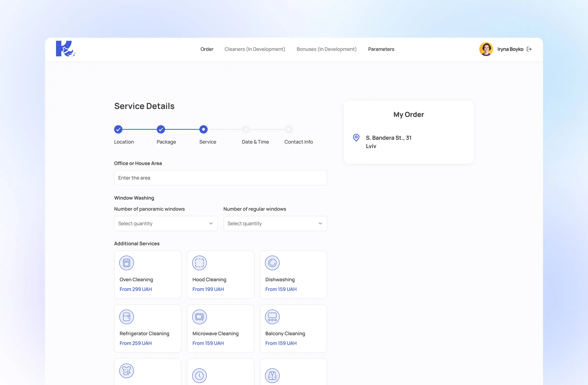Go to the Parameters menu item
588x385 pixels.
pos(381,49)
